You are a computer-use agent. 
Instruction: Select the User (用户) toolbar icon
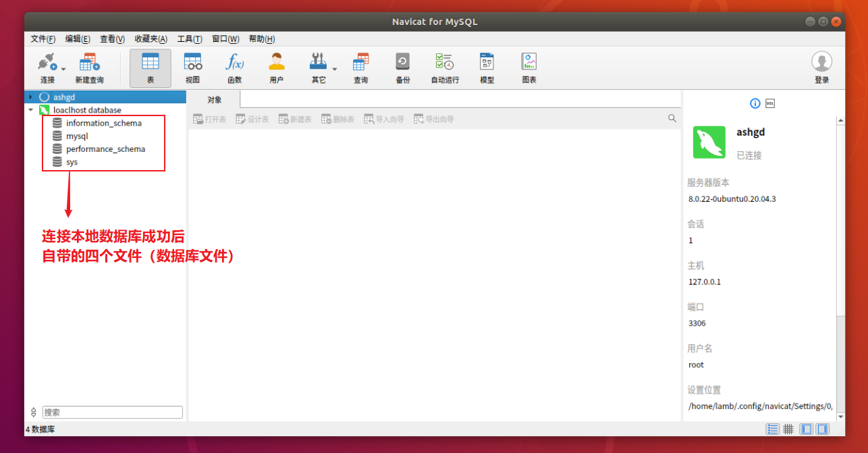pyautogui.click(x=276, y=68)
